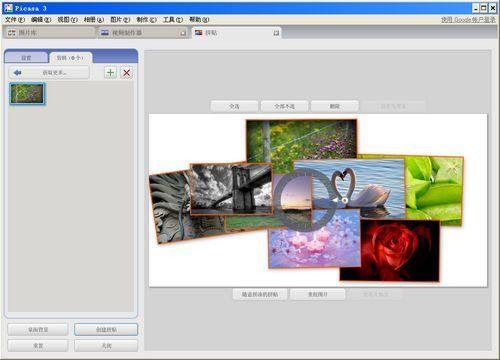This screenshot has width=500, height=360.
Task: Open the 相册 (Album) menu
Action: pyautogui.click(x=94, y=20)
